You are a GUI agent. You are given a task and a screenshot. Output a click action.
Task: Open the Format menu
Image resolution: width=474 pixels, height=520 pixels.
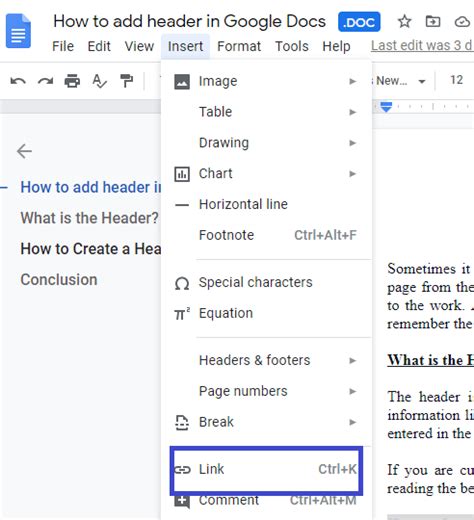tap(239, 46)
